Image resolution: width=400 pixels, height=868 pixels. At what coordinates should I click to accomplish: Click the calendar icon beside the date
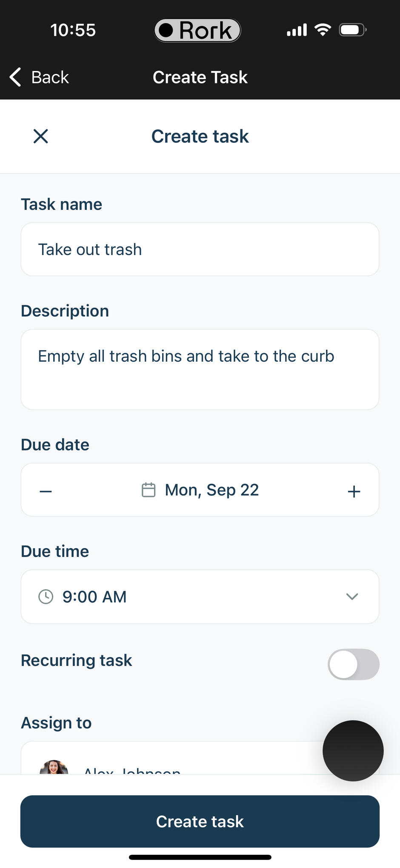click(149, 490)
